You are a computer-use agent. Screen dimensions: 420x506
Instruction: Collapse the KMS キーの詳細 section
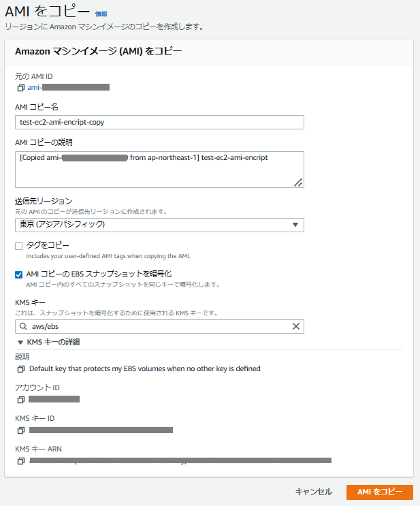20,342
